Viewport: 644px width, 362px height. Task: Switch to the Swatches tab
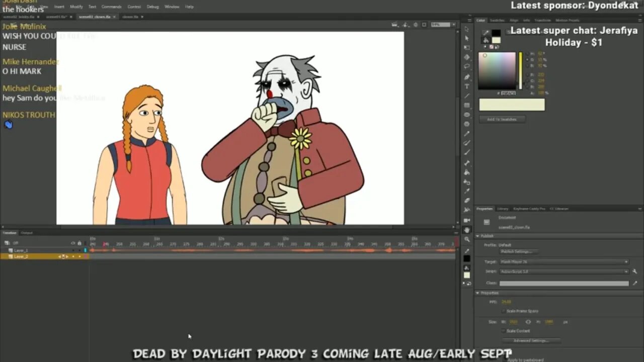[x=498, y=20]
